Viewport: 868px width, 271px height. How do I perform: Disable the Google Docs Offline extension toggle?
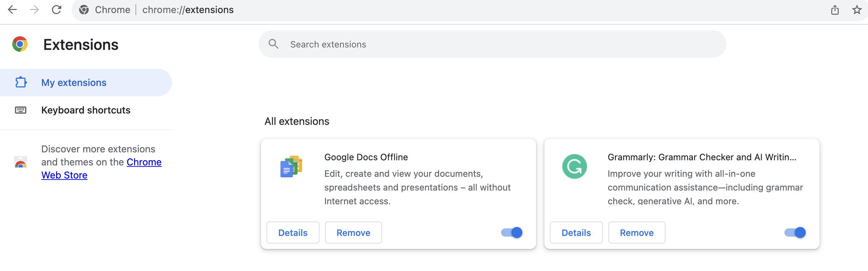512,232
